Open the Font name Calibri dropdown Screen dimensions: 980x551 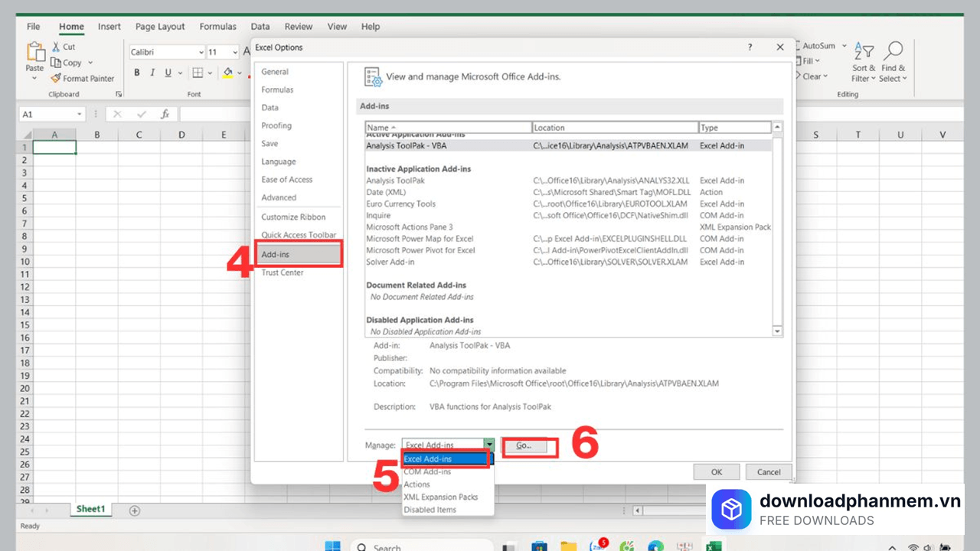[x=201, y=52]
